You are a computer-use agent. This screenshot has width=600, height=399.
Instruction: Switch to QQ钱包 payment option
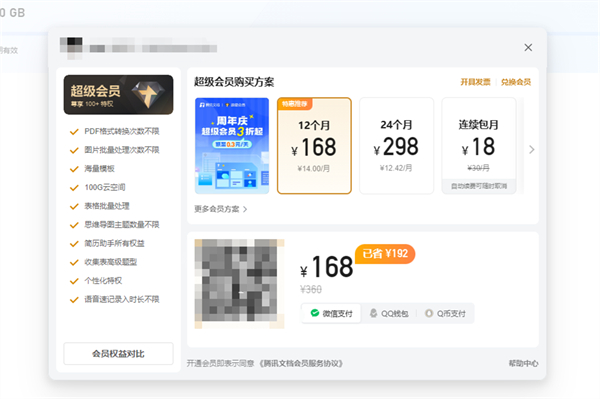coord(389,313)
